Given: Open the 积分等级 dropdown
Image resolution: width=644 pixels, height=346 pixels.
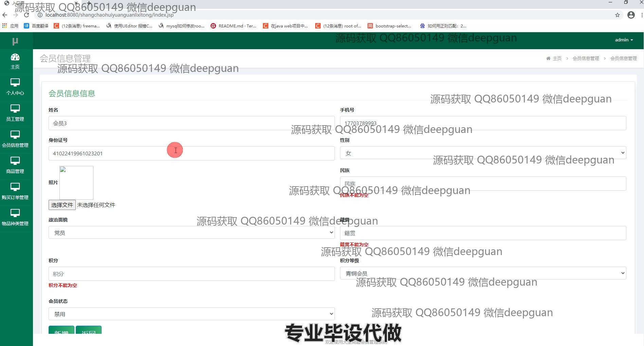Looking at the screenshot, I should (483, 273).
